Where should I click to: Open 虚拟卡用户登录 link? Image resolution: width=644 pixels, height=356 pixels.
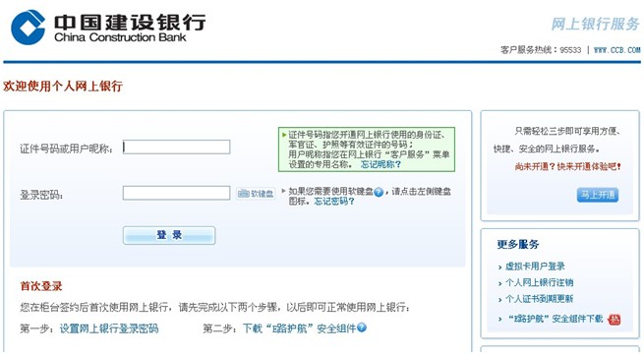pos(535,267)
